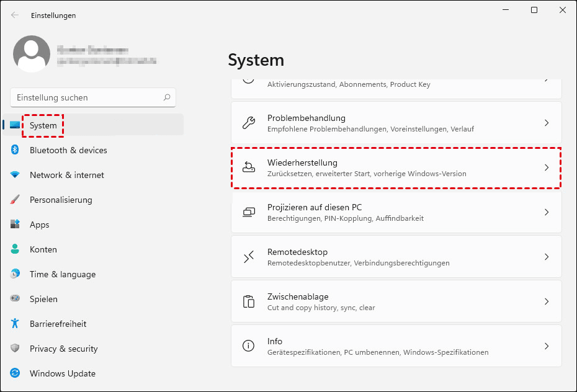Select System in the navigation sidebar
The width and height of the screenshot is (577, 392).
43,125
